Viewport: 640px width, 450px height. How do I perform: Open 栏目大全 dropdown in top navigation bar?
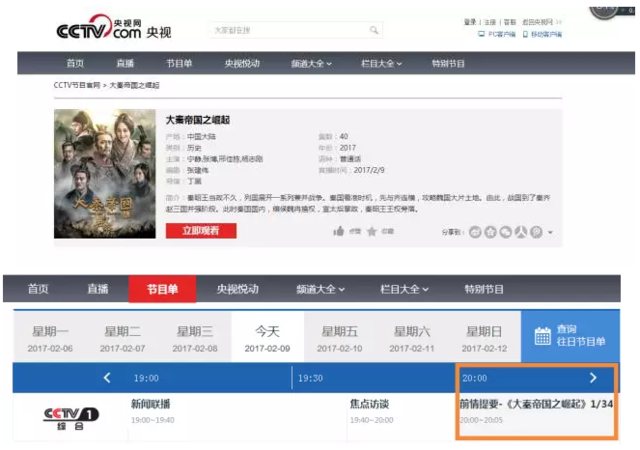tap(382, 63)
